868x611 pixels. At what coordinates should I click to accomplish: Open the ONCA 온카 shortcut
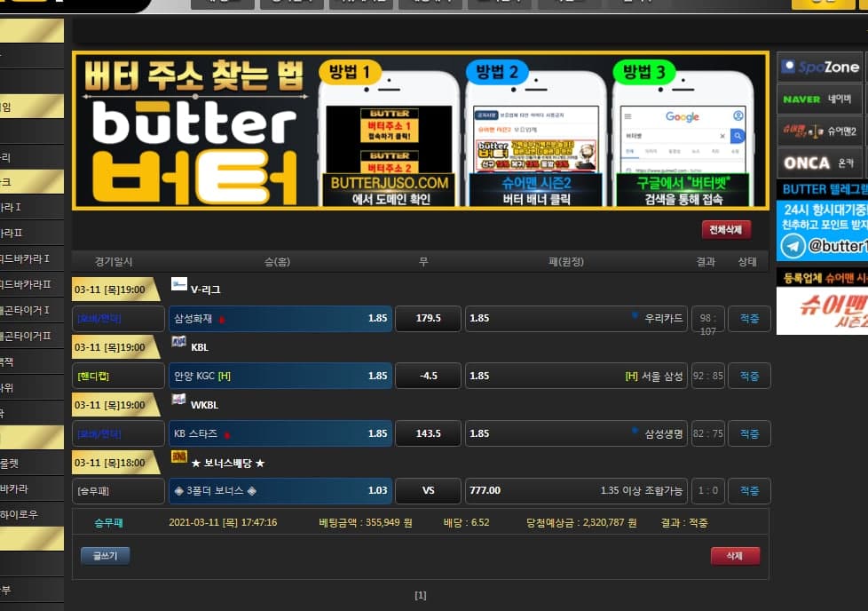pyautogui.click(x=821, y=163)
